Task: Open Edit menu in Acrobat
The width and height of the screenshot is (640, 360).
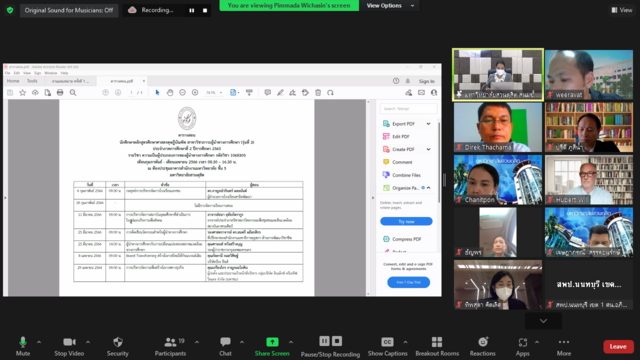Action: coord(17,73)
